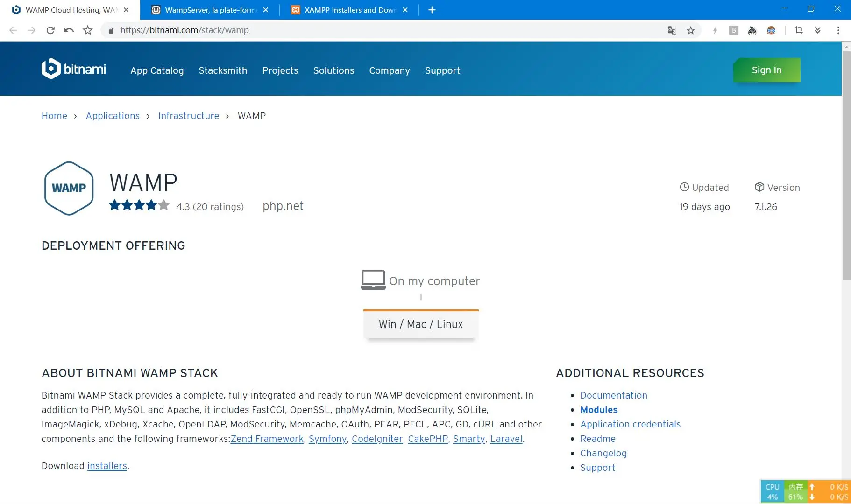851x504 pixels.
Task: Open the browser three-dot menu
Action: click(838, 30)
